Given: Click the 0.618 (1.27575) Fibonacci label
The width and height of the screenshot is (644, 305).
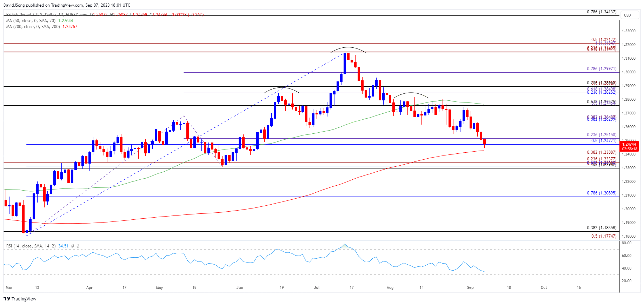Looking at the screenshot, I should [x=602, y=102].
